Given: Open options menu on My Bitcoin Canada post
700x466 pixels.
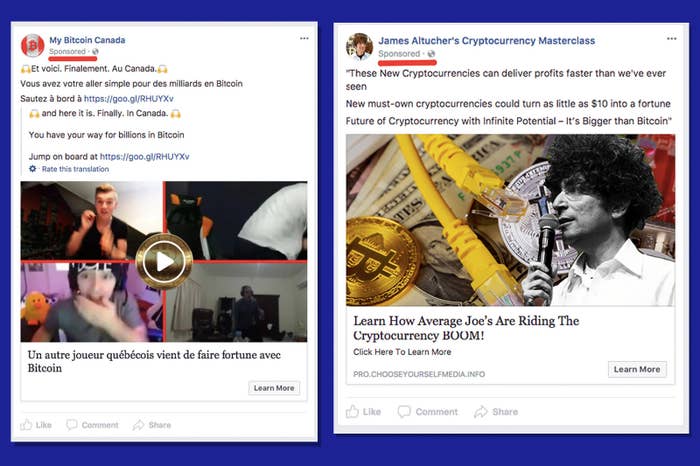Looking at the screenshot, I should [x=304, y=38].
